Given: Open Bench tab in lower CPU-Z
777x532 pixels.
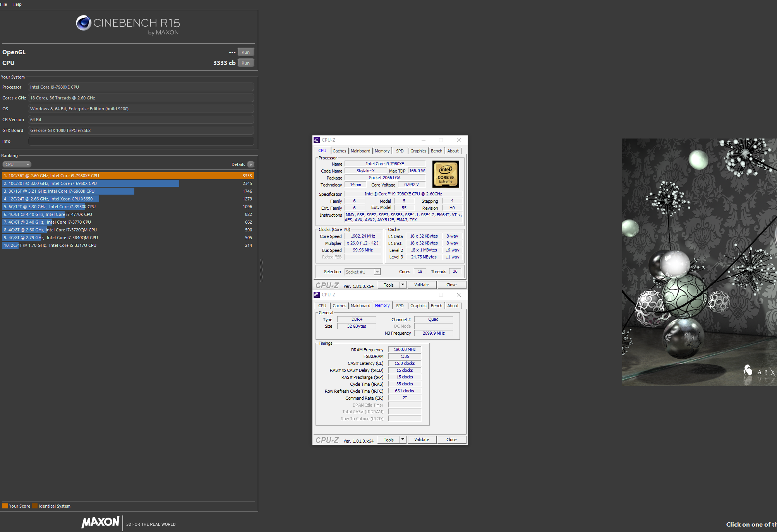Looking at the screenshot, I should (437, 306).
